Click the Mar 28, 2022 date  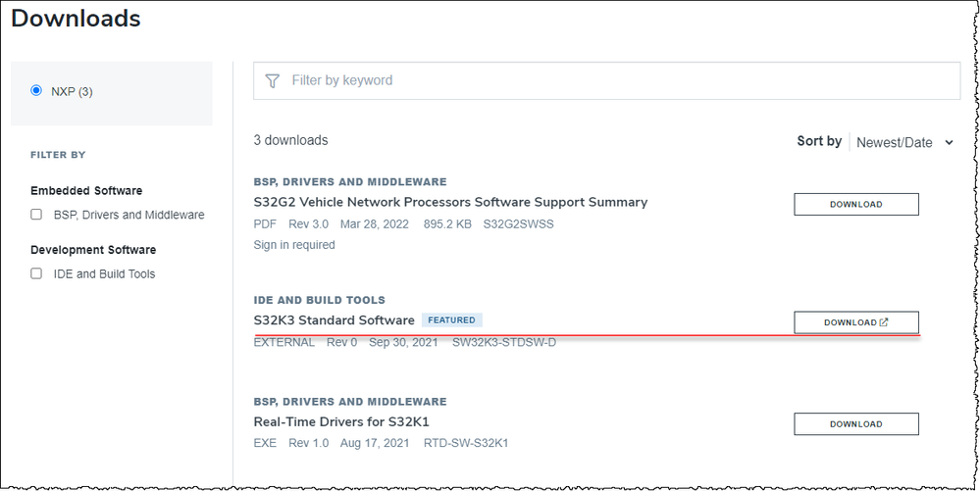[x=375, y=223]
